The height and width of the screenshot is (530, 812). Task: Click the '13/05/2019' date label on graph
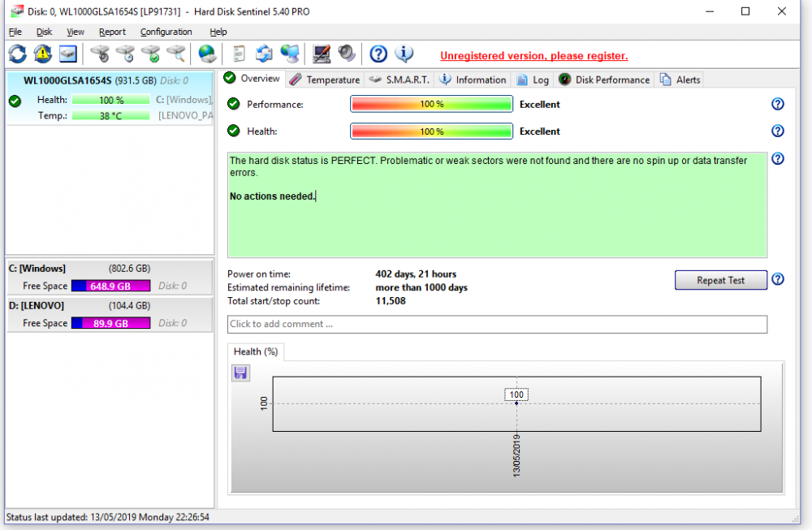(x=516, y=456)
